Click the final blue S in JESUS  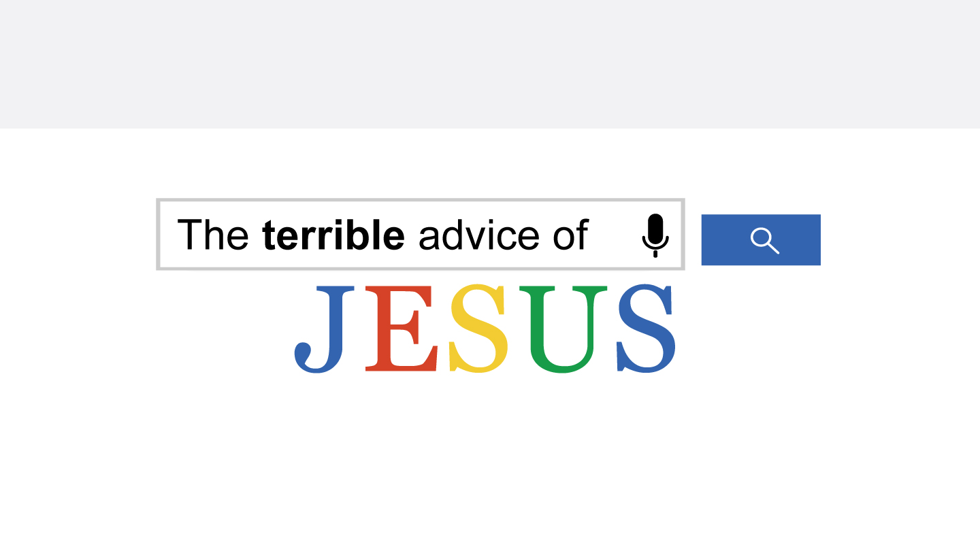click(647, 329)
